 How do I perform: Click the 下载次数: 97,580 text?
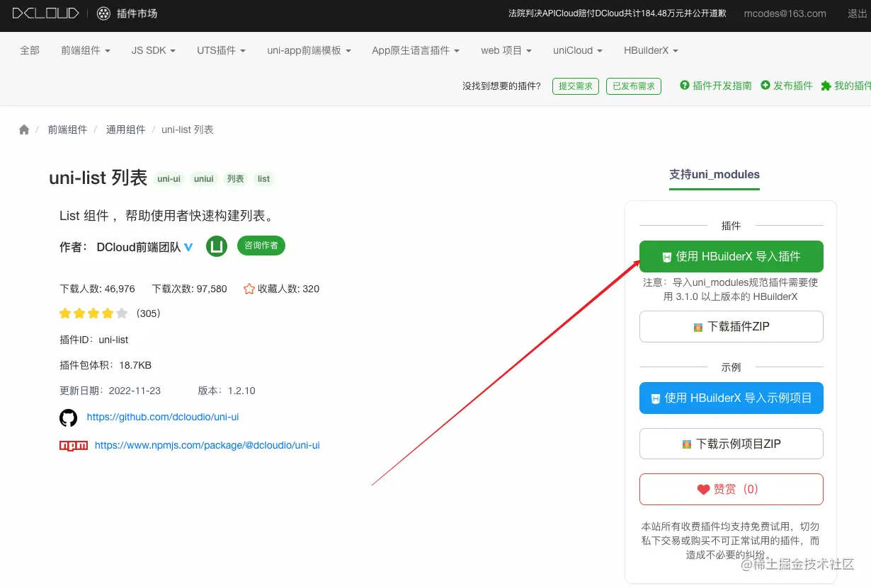tap(190, 289)
